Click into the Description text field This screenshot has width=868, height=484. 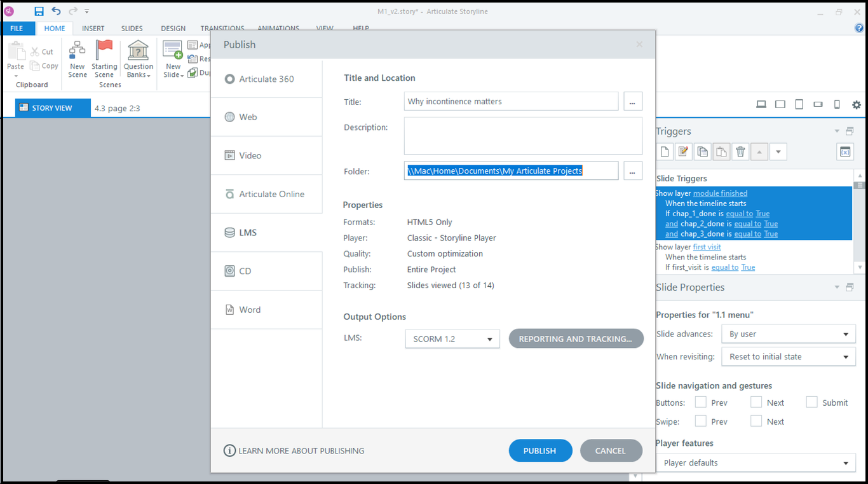[x=522, y=135]
